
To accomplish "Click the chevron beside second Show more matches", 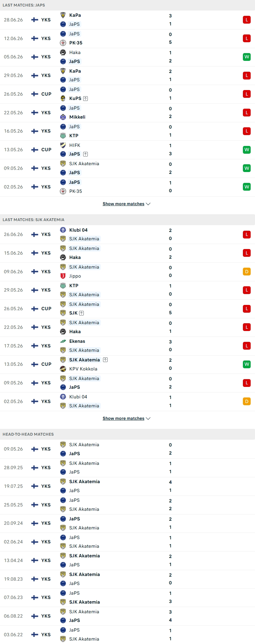I will tap(148, 419).
